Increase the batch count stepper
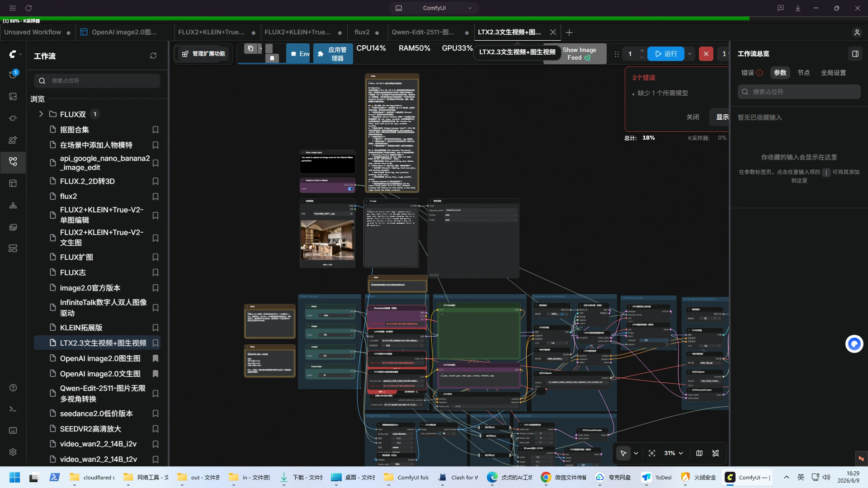Viewport: 868px width, 488px height. point(642,51)
